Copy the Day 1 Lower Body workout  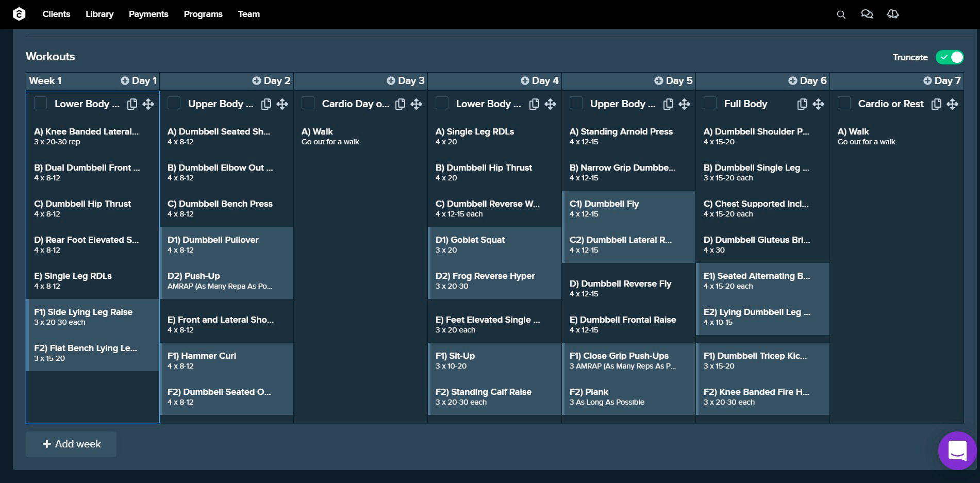[132, 104]
